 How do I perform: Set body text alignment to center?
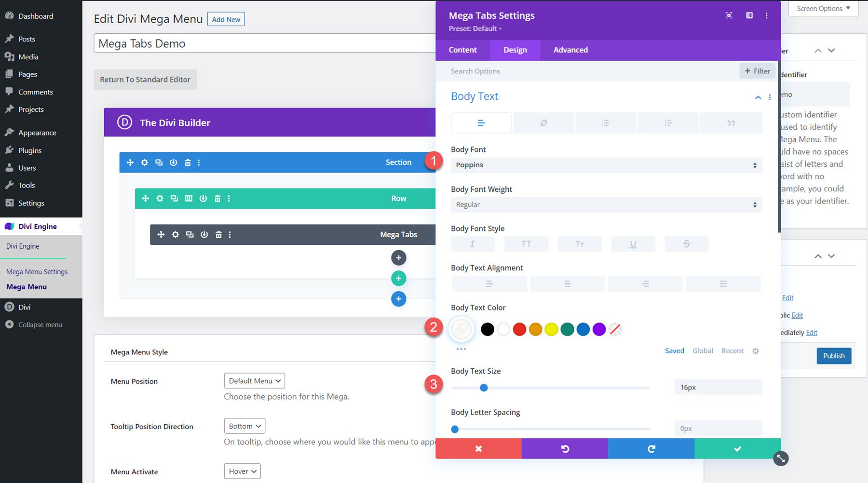[x=568, y=284]
